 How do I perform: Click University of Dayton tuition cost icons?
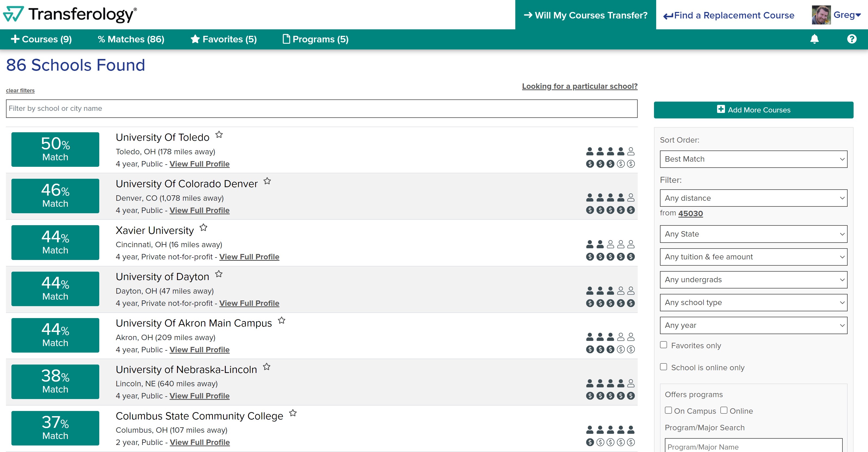click(610, 303)
